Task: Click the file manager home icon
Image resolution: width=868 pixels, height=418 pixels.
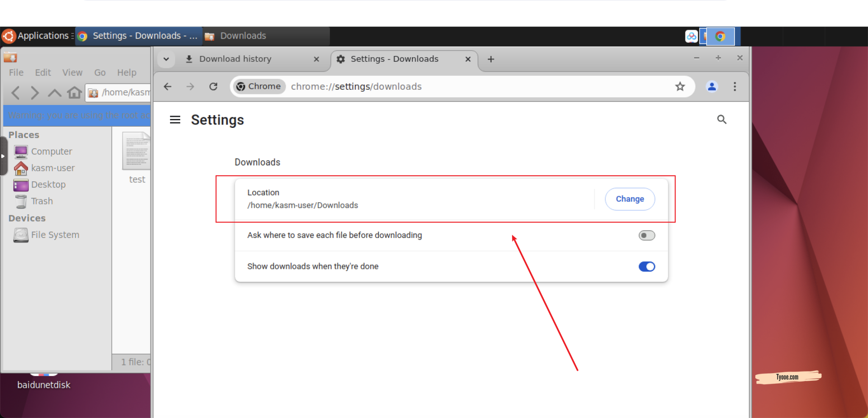Action: tap(75, 92)
